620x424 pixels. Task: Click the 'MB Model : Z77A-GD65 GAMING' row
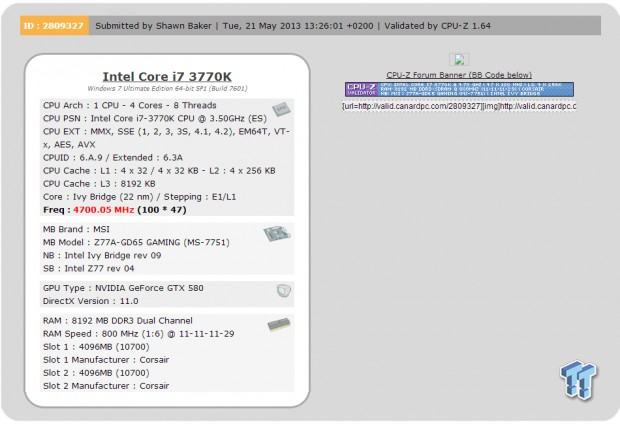pos(136,242)
